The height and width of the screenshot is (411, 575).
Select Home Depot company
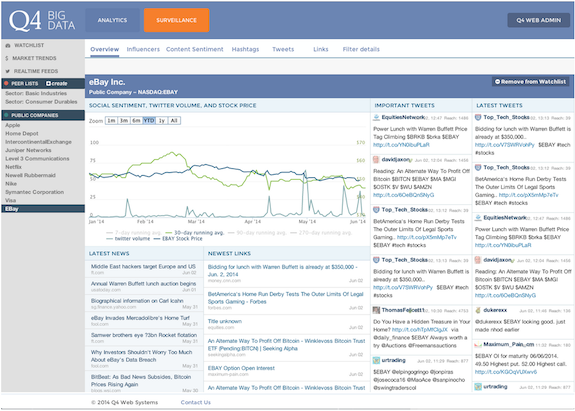[x=22, y=133]
